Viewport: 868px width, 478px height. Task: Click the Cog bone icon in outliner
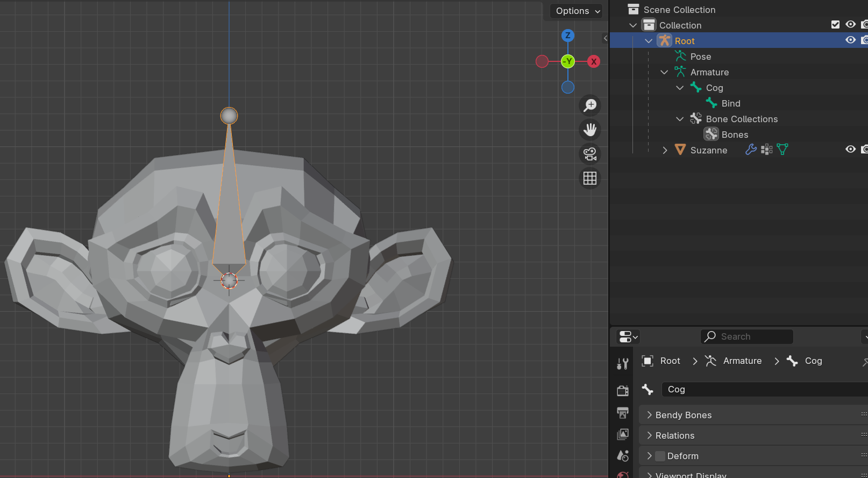[696, 87]
